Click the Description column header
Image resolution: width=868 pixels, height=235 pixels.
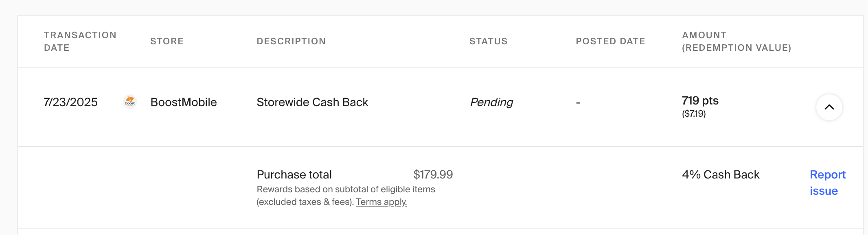point(291,41)
